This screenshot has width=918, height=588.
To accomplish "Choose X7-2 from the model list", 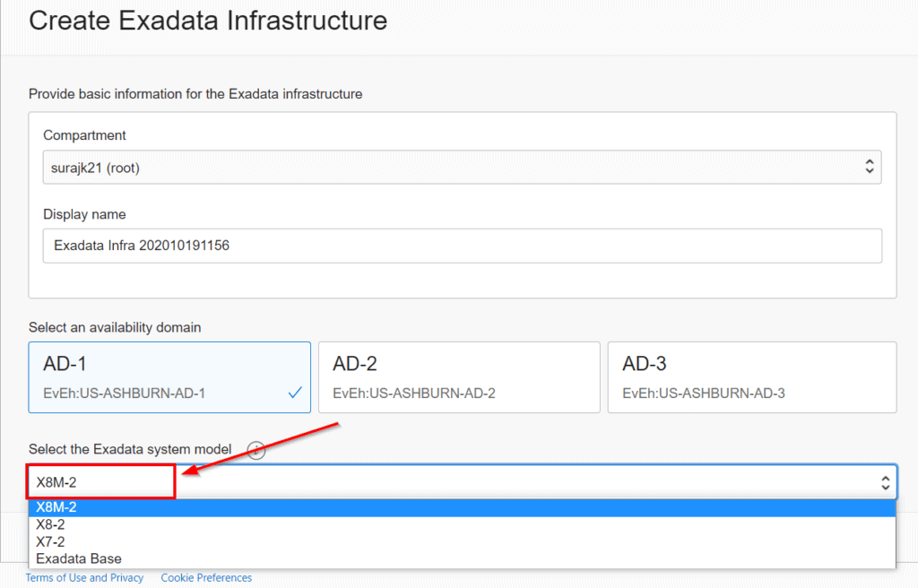I will coord(49,541).
